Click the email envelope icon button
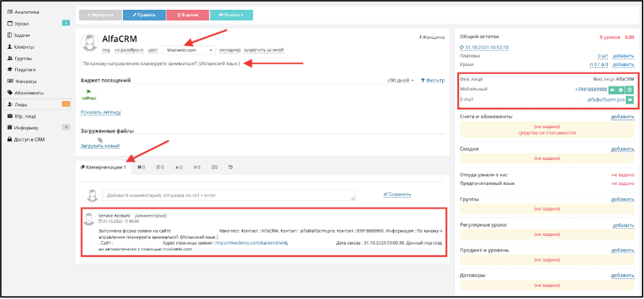 point(630,99)
